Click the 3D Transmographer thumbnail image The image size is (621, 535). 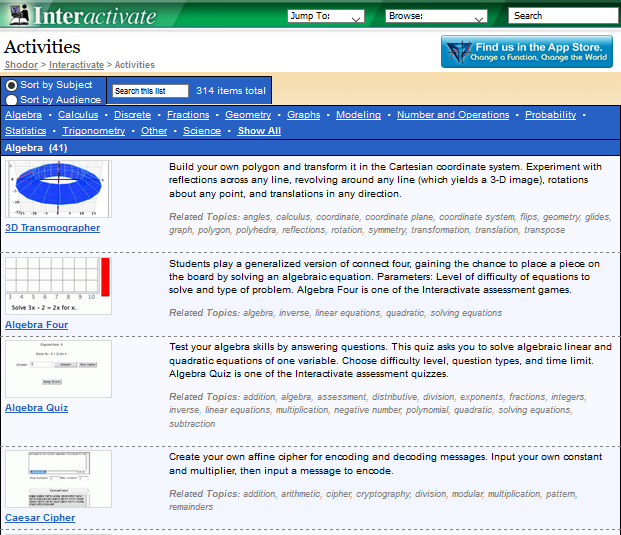click(x=59, y=189)
